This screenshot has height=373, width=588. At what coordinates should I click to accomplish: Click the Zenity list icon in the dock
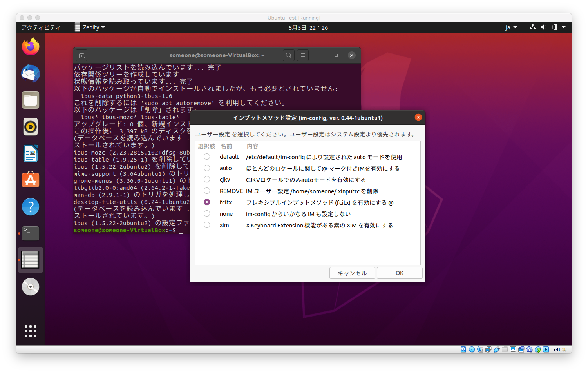(x=31, y=260)
